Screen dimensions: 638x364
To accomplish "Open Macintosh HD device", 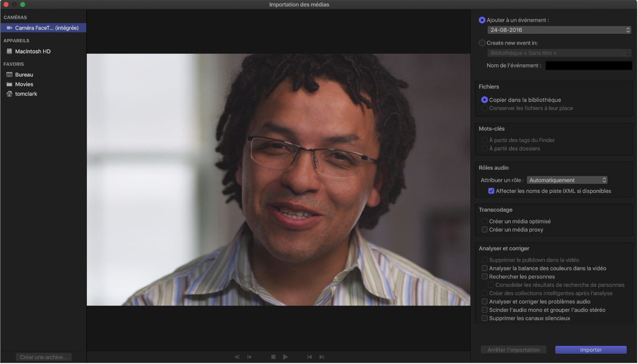I will coord(32,51).
